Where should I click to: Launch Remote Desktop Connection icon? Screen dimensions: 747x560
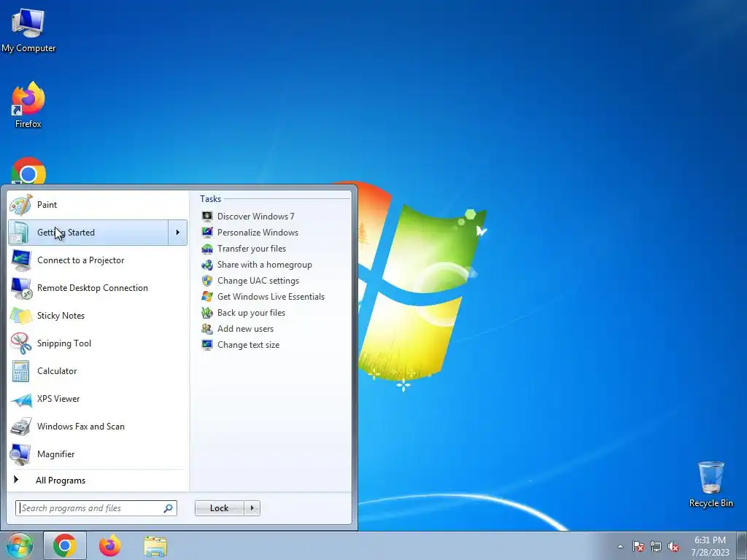point(20,287)
